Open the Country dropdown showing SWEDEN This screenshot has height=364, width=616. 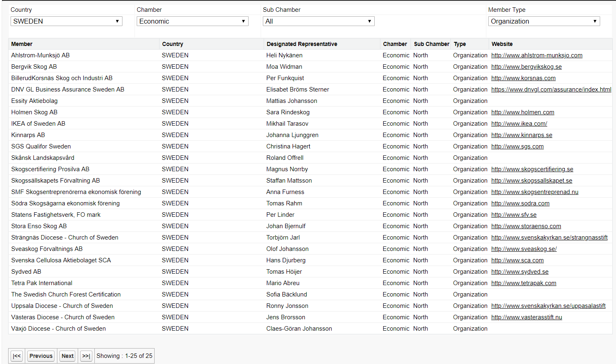tap(66, 21)
